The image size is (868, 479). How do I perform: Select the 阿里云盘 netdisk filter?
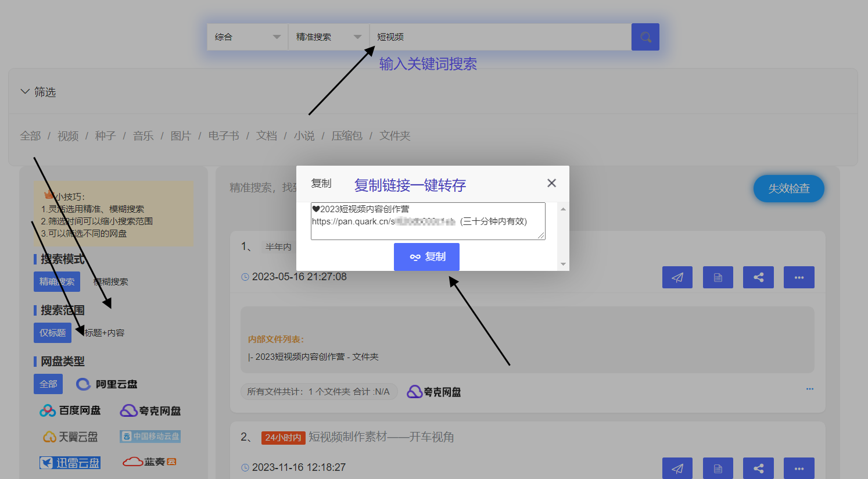[x=107, y=384]
